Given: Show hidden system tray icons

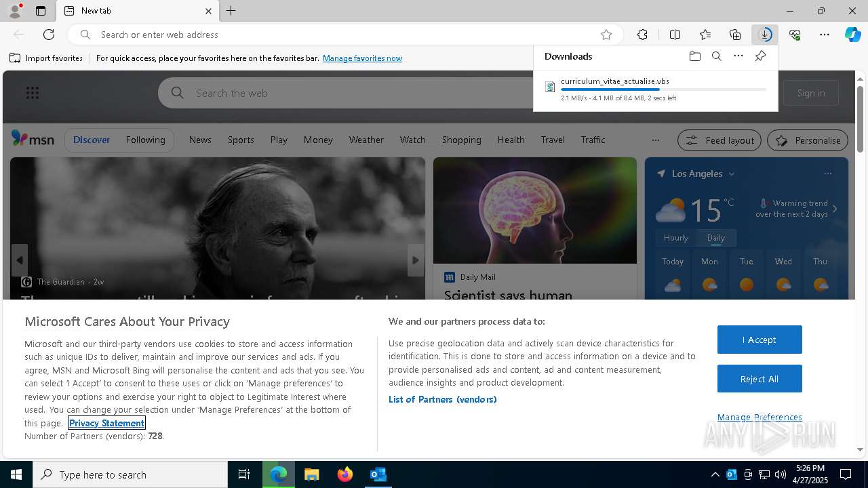Looking at the screenshot, I should (x=715, y=474).
